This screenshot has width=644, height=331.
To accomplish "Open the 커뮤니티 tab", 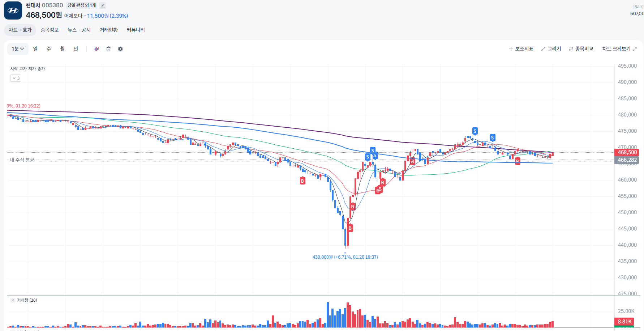I will (x=136, y=30).
